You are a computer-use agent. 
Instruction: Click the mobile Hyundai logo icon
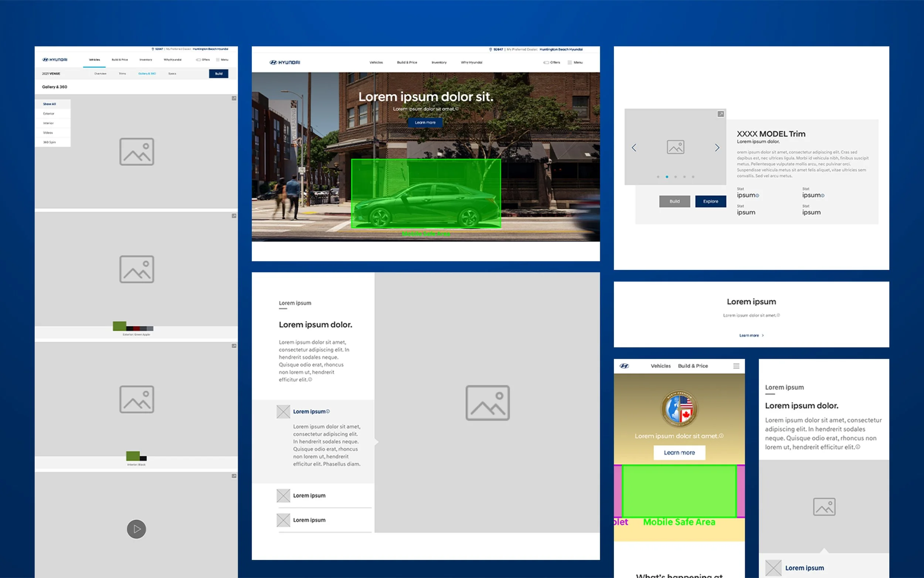[624, 366]
